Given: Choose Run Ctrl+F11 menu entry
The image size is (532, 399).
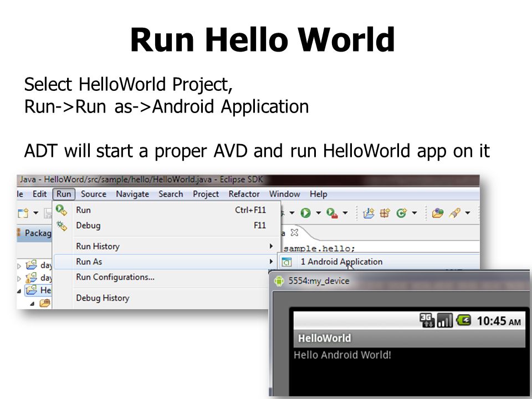Looking at the screenshot, I should tap(167, 211).
